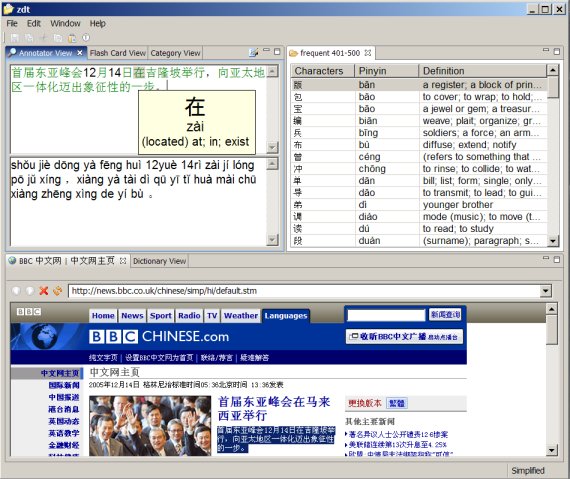Viewport: 570px width, 479px height.
Task: Click the Weather link on BBC navigation
Action: click(241, 315)
